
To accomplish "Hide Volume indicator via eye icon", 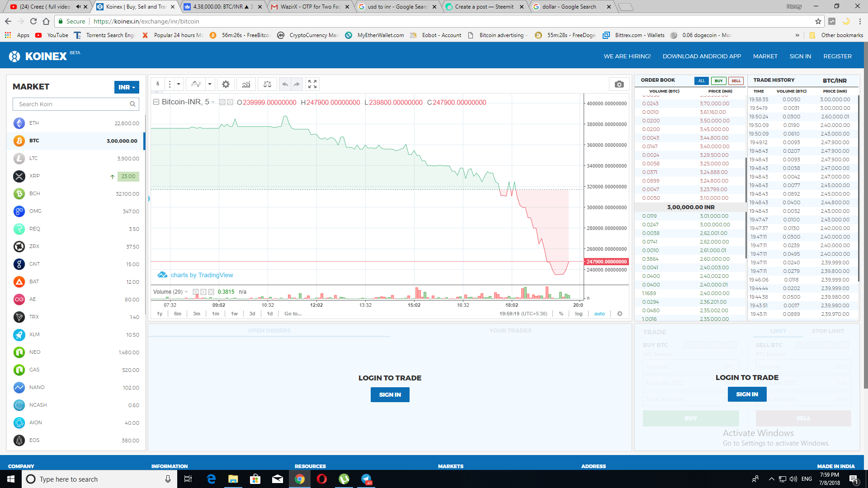I will 196,292.
